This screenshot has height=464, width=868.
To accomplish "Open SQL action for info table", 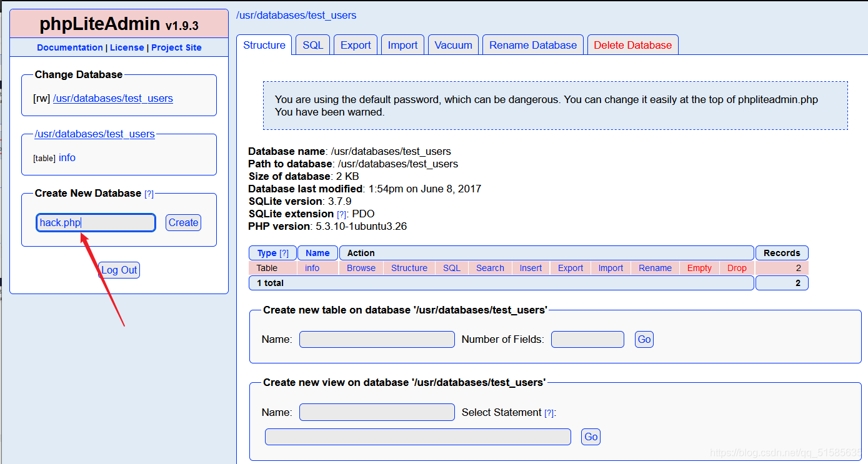I will tap(452, 268).
